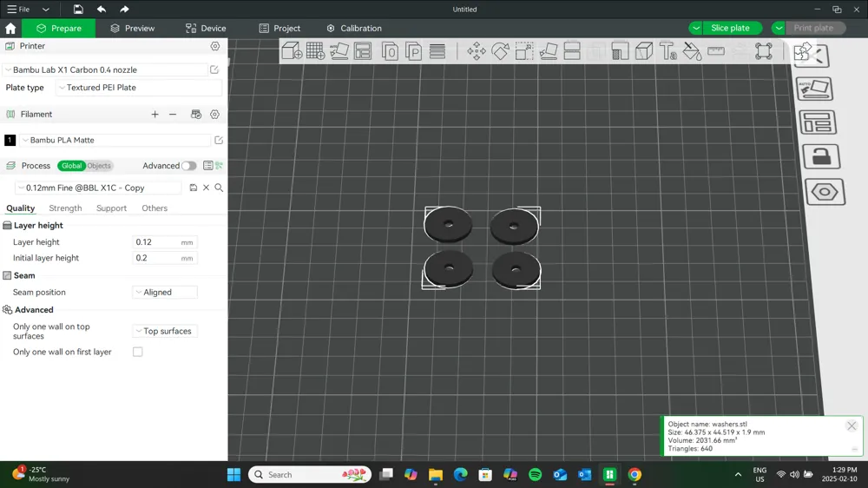Click the Auto orient toolbar icon

339,51
